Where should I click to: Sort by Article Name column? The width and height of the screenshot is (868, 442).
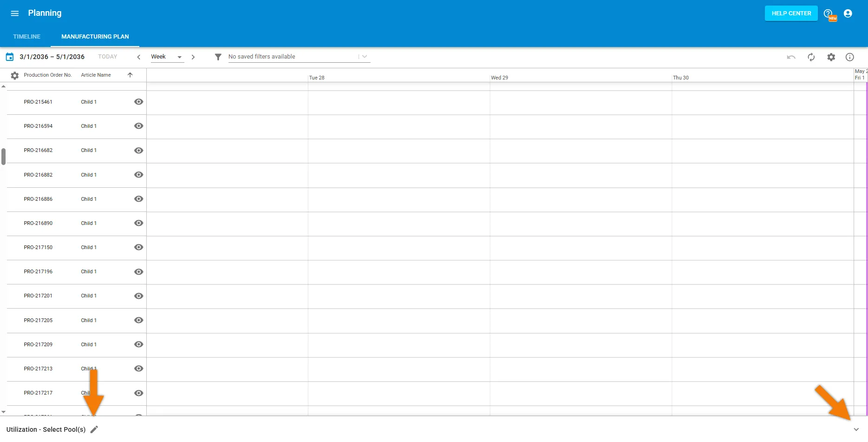point(96,75)
